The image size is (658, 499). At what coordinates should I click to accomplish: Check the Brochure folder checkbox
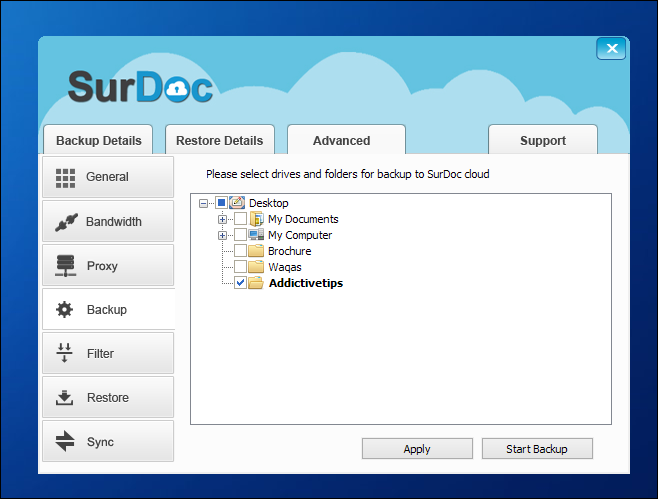pos(240,251)
